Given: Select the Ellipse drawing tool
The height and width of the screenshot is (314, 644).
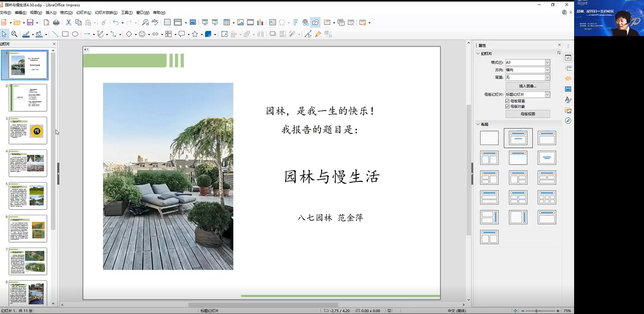Looking at the screenshot, I should [x=75, y=34].
